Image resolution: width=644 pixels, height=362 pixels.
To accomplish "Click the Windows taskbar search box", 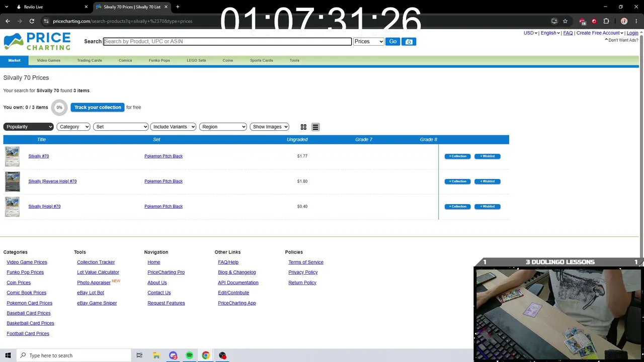I will coord(73,355).
